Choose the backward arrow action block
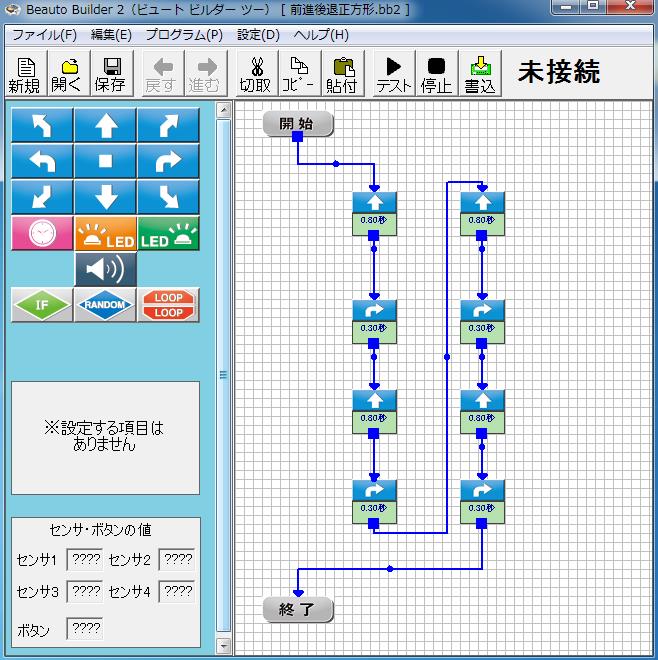This screenshot has width=658, height=660. click(106, 196)
